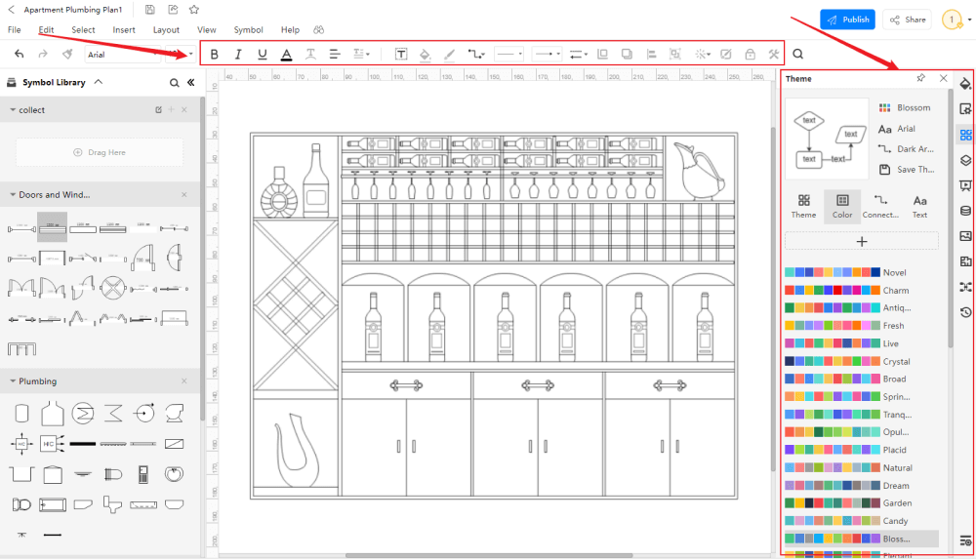The width and height of the screenshot is (976, 560).
Task: Toggle bold text formatting
Action: click(x=215, y=55)
